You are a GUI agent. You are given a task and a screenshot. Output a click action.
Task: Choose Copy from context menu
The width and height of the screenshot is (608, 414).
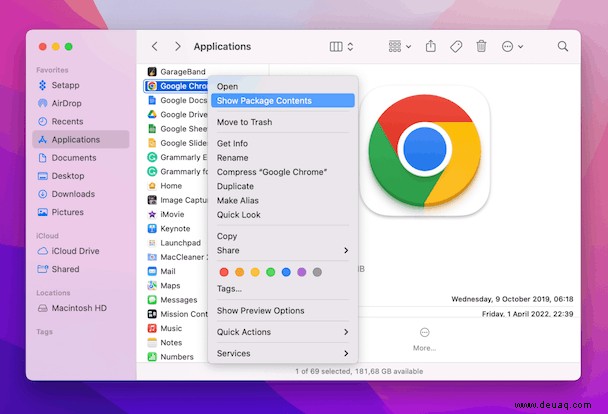pos(283,236)
